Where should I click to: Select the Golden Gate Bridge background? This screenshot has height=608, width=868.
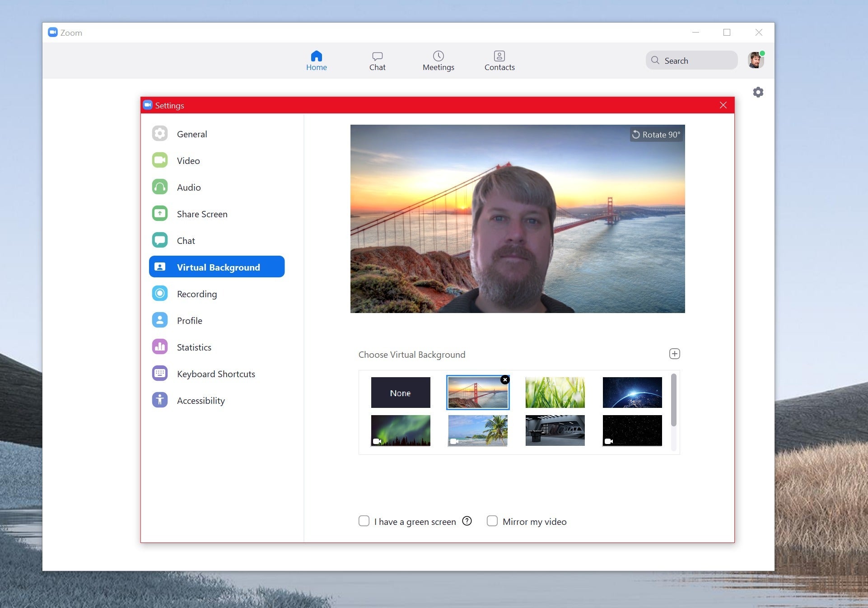coord(477,393)
